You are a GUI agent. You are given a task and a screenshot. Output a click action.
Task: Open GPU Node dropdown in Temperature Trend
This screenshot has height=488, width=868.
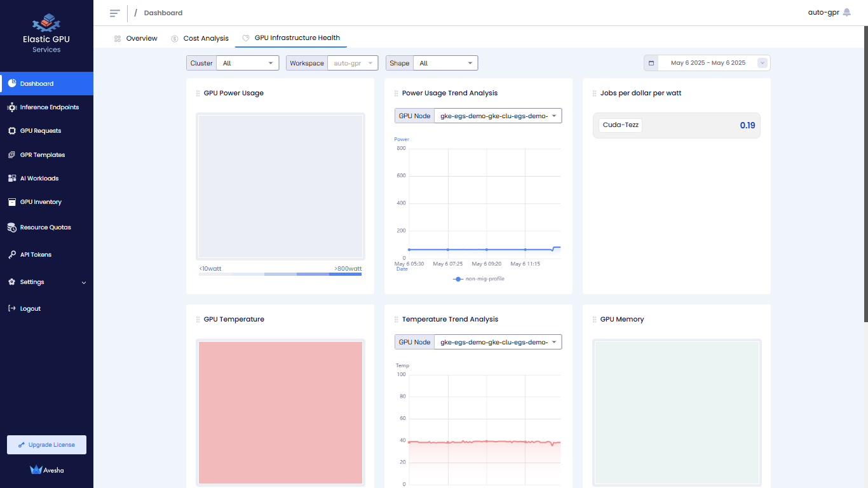(x=498, y=342)
